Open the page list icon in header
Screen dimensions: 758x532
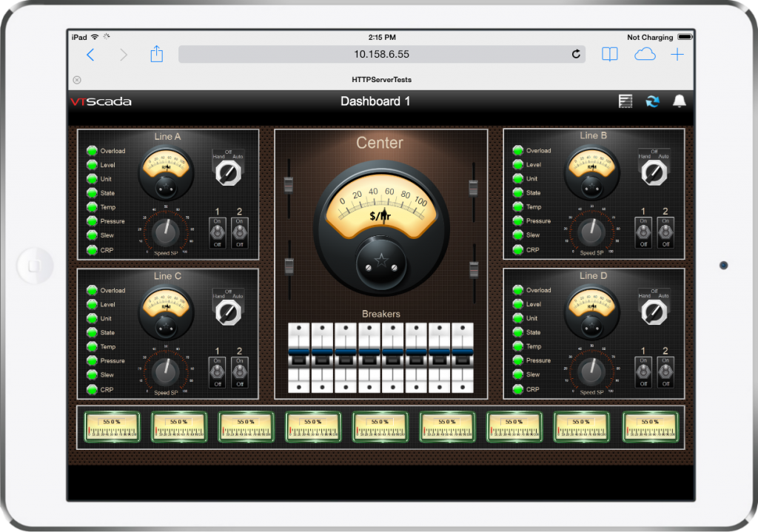pyautogui.click(x=625, y=101)
